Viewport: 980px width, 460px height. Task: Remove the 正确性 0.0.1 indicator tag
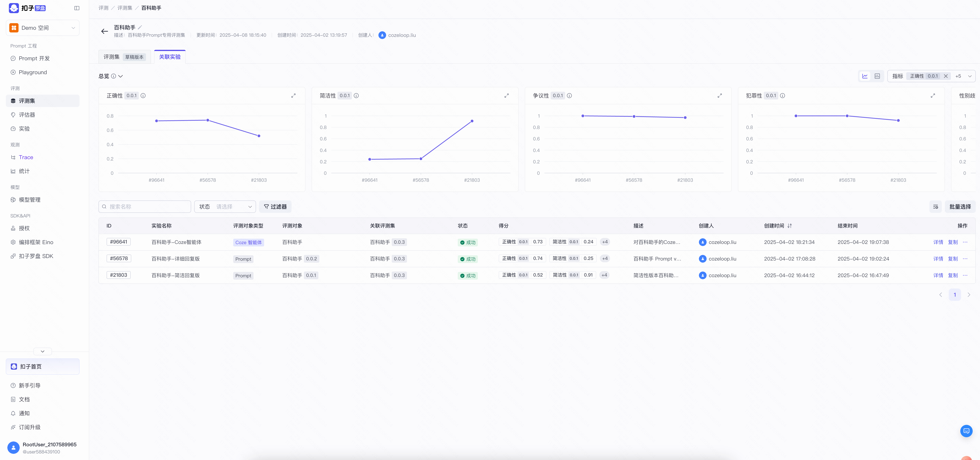point(946,76)
